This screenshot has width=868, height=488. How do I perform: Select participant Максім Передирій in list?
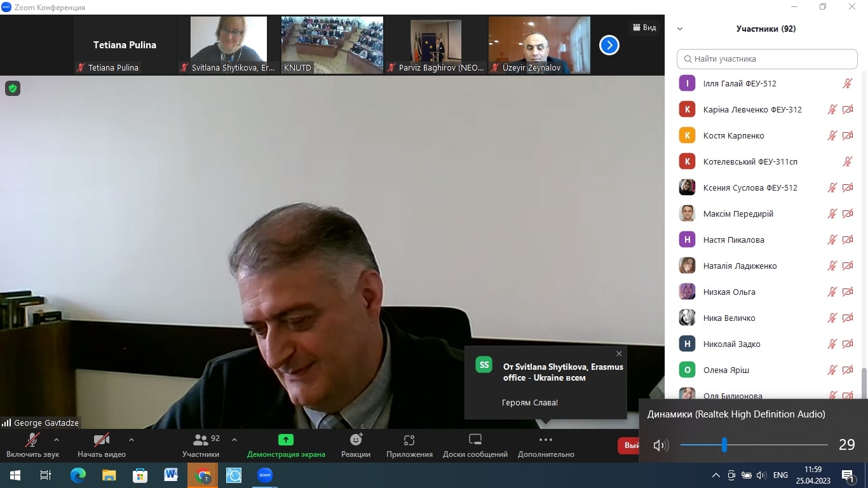point(738,213)
